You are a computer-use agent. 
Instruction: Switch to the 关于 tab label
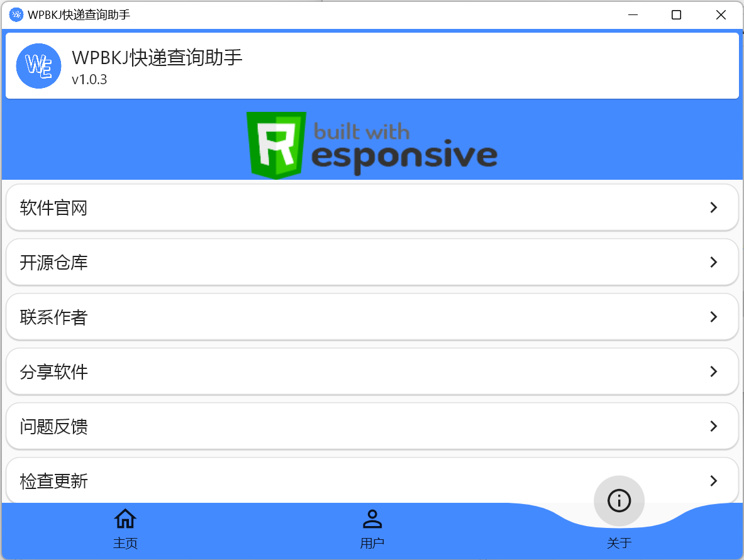point(619,543)
